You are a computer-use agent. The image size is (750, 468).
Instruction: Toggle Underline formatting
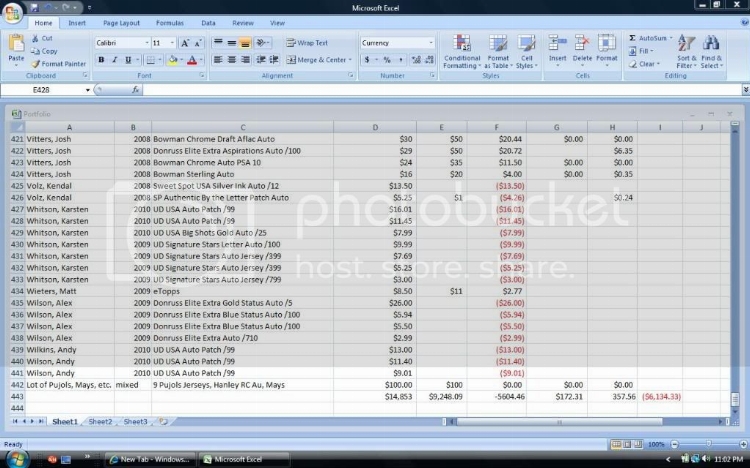point(128,60)
